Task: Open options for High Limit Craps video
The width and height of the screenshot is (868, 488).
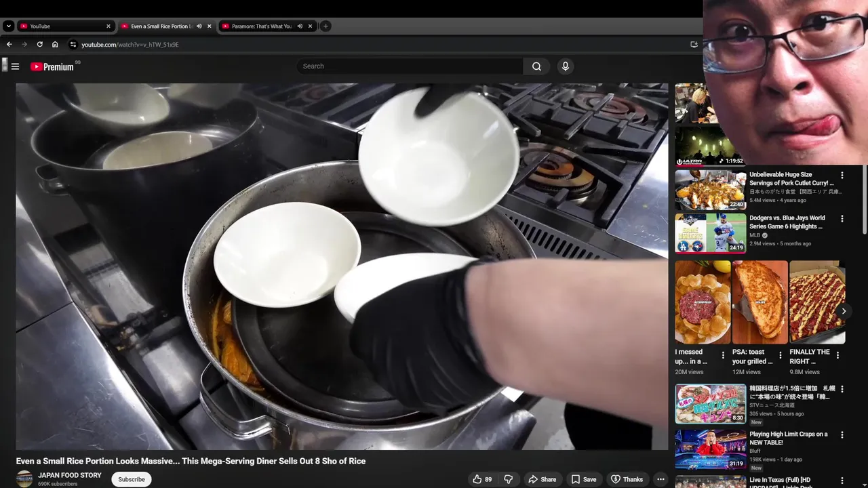Action: pyautogui.click(x=842, y=434)
